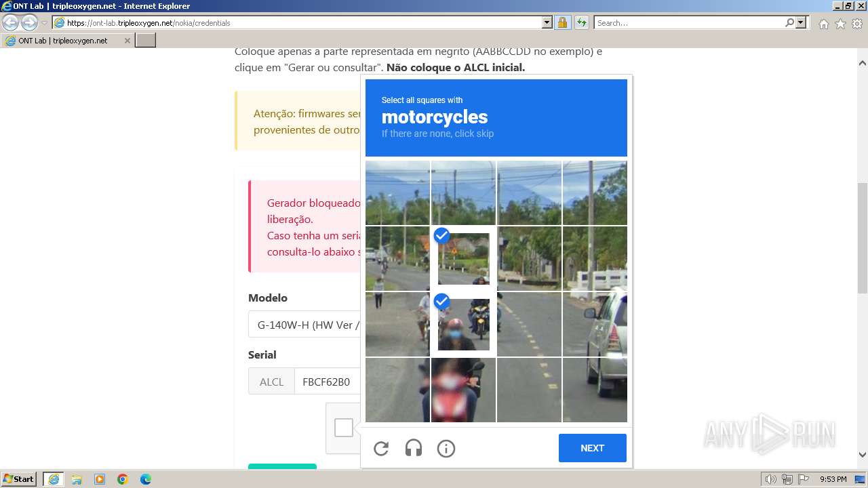Close the ONT Lab tab

[x=127, y=41]
